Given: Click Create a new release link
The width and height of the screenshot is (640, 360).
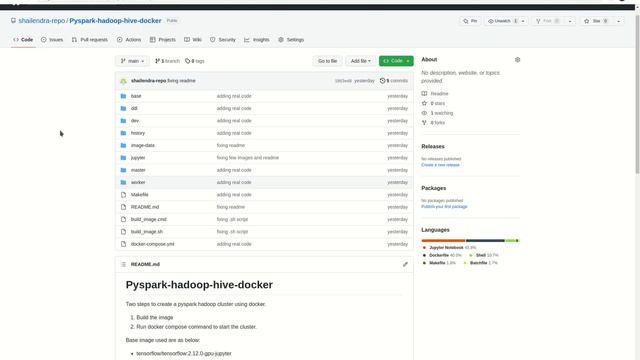Looking at the screenshot, I should (440, 165).
